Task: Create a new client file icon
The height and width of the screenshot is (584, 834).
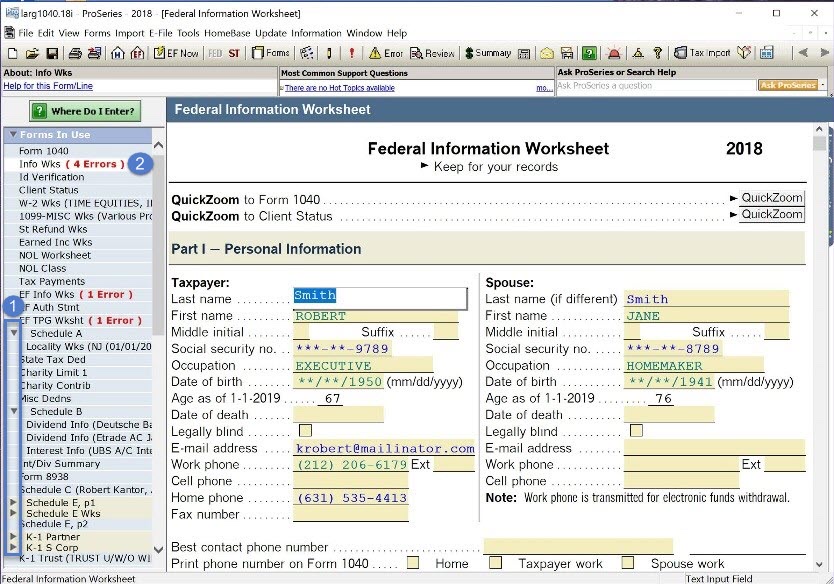Action: (13, 53)
